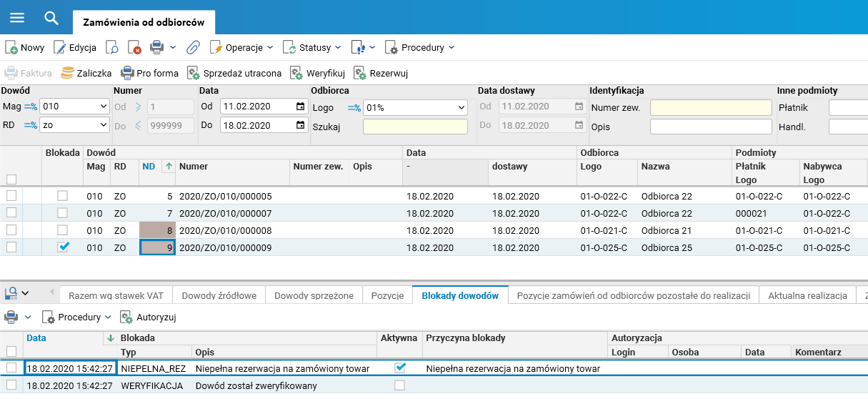This screenshot has height=399, width=868.
Task: Open calendar for Data Do field
Action: click(300, 125)
